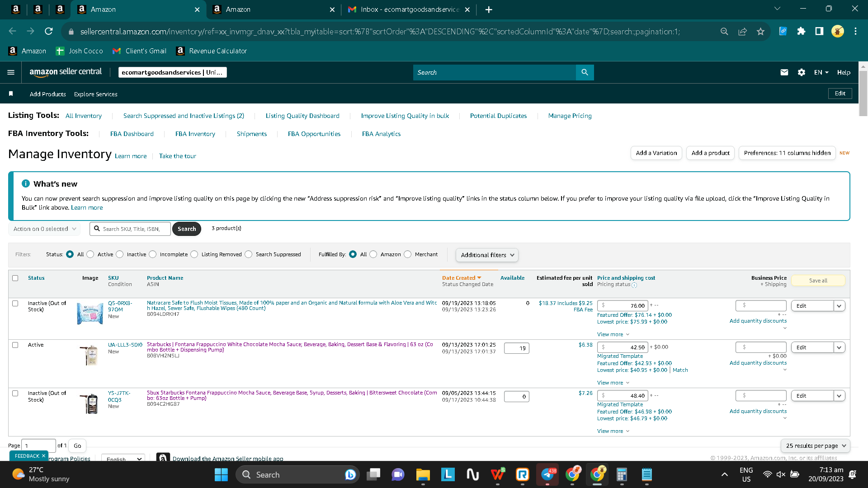Select the Incomplete status filter radio

(x=153, y=254)
